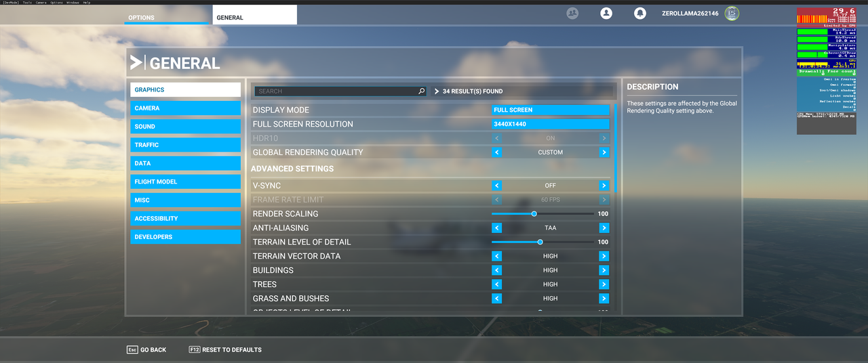868x363 pixels.
Task: Open the Help menu in dev bar
Action: [x=87, y=2]
